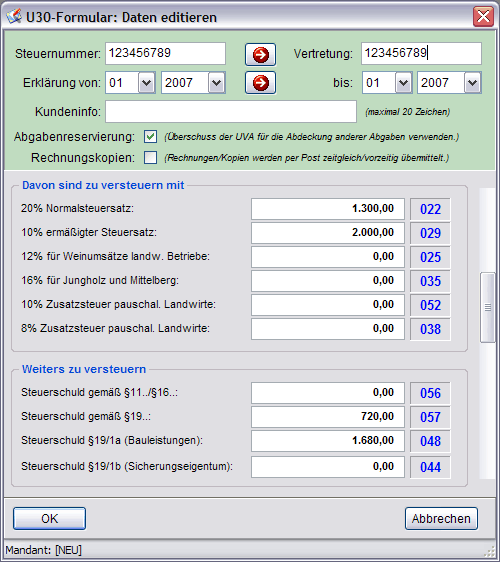Click red arrow button next to Steuernummer
The width and height of the screenshot is (500, 562).
[x=260, y=54]
